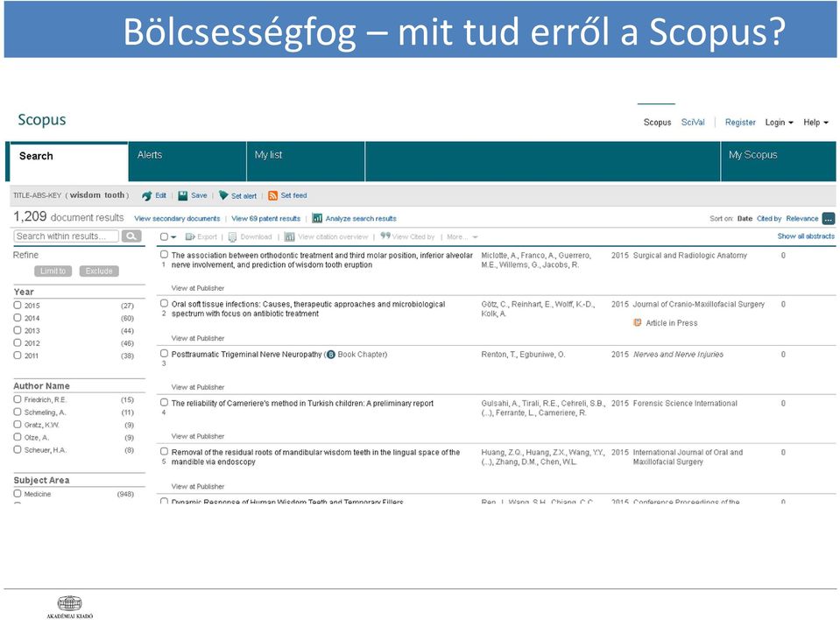Click the Search within results input field

click(66, 236)
